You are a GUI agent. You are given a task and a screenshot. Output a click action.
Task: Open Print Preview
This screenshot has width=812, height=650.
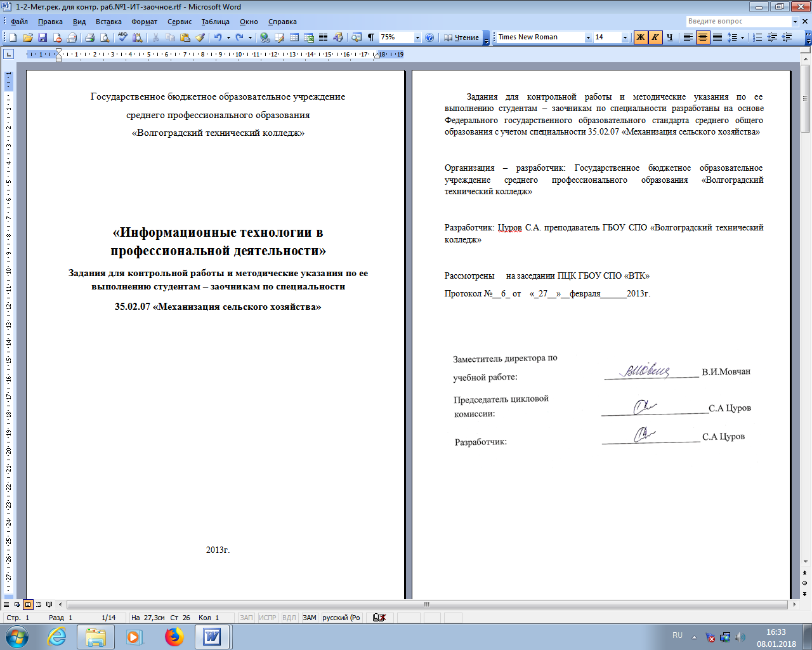coord(105,37)
